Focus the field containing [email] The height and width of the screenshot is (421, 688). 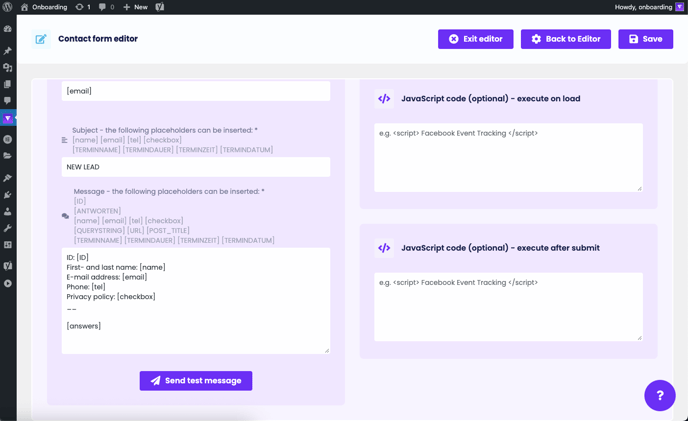[x=196, y=91]
